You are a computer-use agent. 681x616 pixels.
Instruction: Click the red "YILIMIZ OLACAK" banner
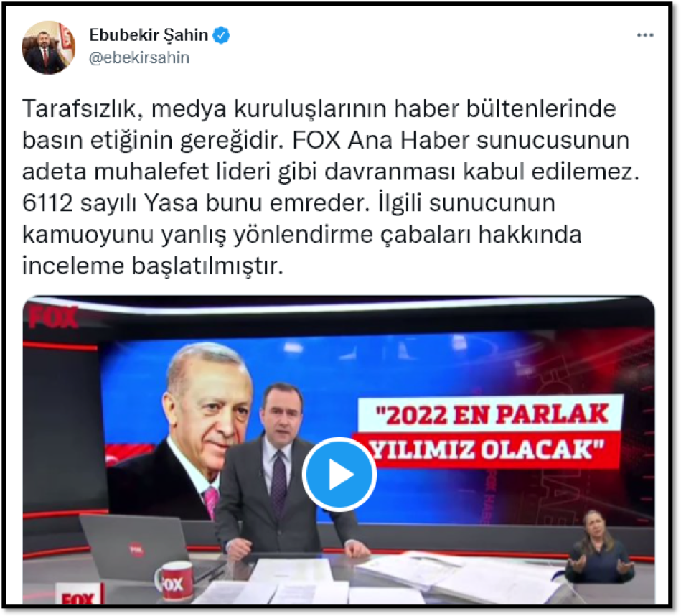(x=487, y=449)
